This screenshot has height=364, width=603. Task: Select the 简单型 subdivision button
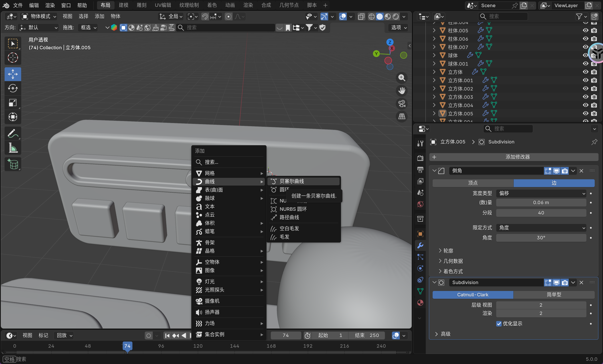tap(554, 295)
